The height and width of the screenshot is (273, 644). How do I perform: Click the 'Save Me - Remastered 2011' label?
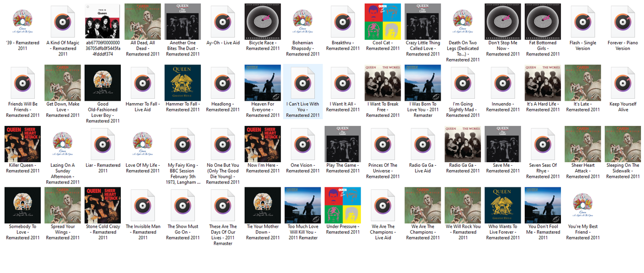(x=503, y=168)
